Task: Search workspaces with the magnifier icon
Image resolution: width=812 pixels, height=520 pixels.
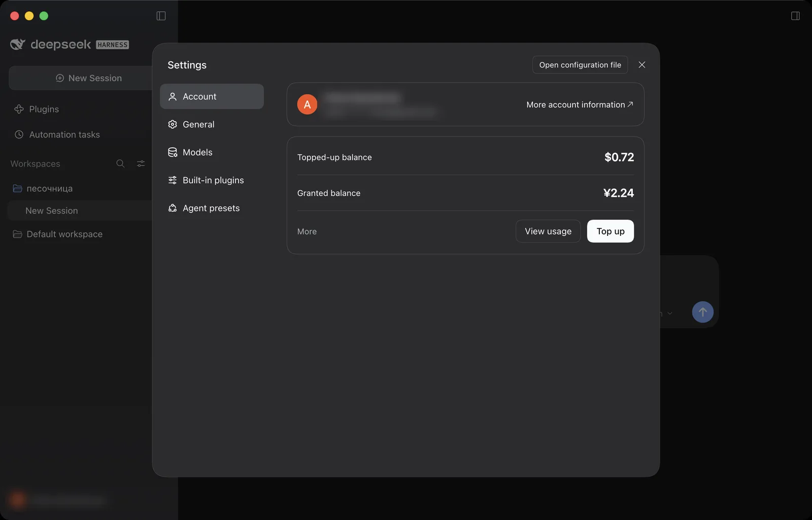Action: click(120, 163)
